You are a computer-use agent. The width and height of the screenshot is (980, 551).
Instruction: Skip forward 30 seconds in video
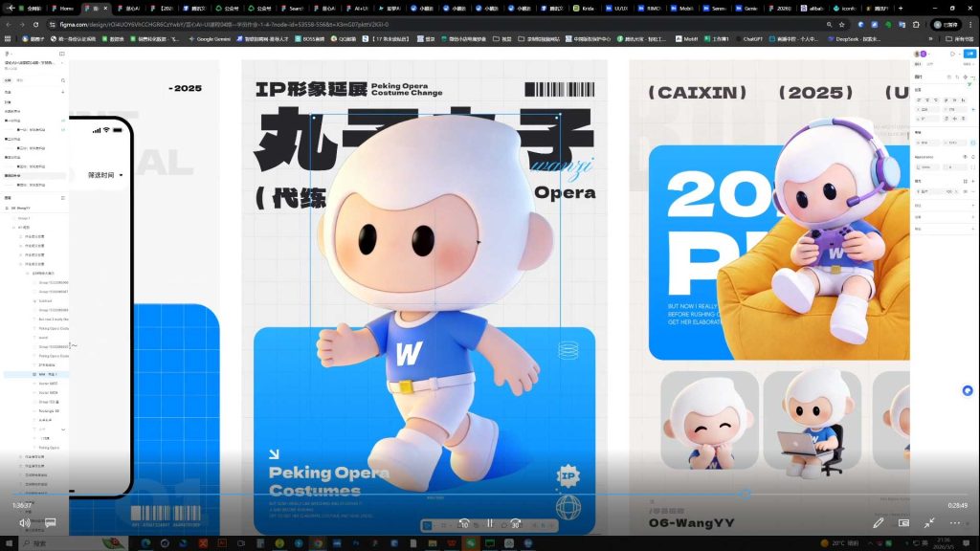(516, 523)
